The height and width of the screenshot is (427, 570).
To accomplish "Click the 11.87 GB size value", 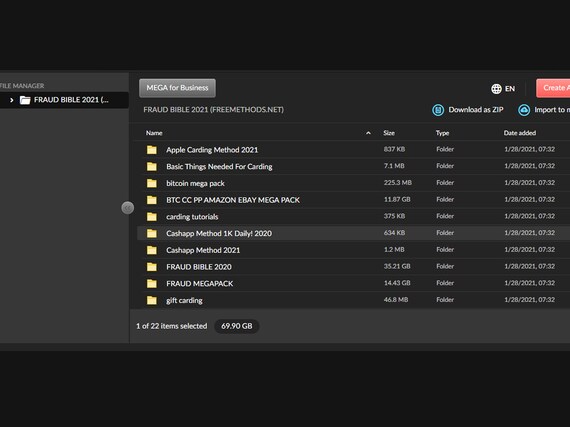I will pos(397,200).
